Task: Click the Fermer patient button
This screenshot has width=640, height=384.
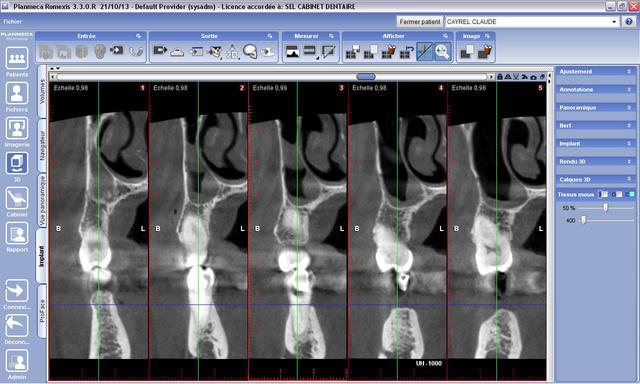Action: (420, 22)
